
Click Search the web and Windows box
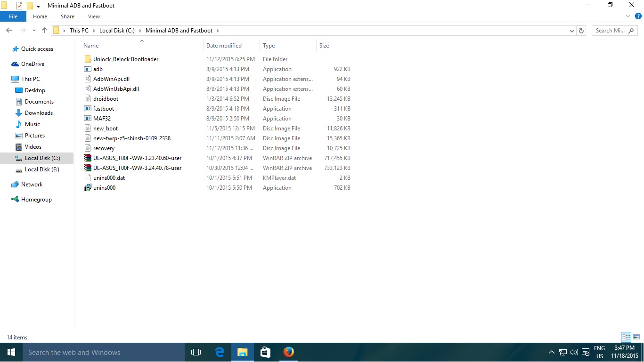pyautogui.click(x=104, y=352)
